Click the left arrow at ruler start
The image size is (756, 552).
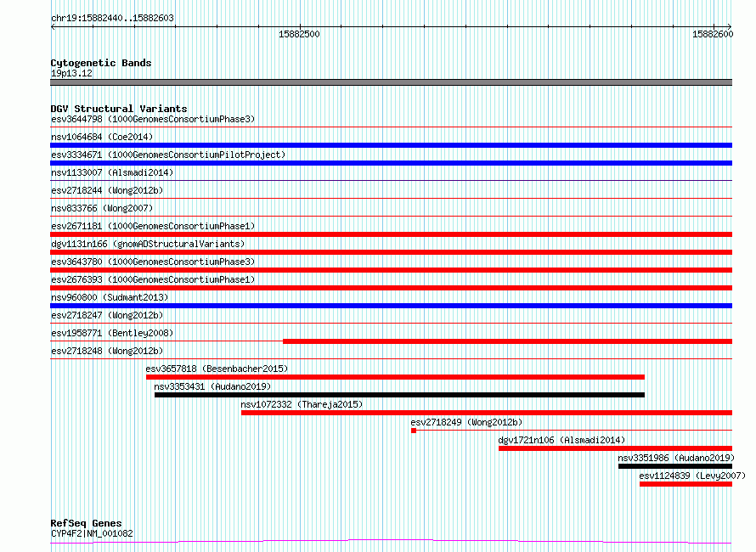tap(53, 27)
